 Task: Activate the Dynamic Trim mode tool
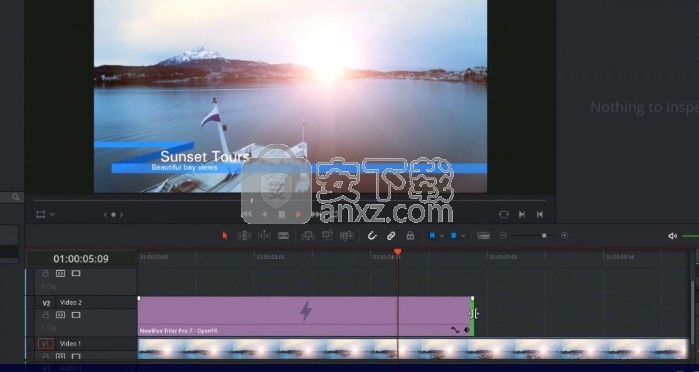point(264,236)
